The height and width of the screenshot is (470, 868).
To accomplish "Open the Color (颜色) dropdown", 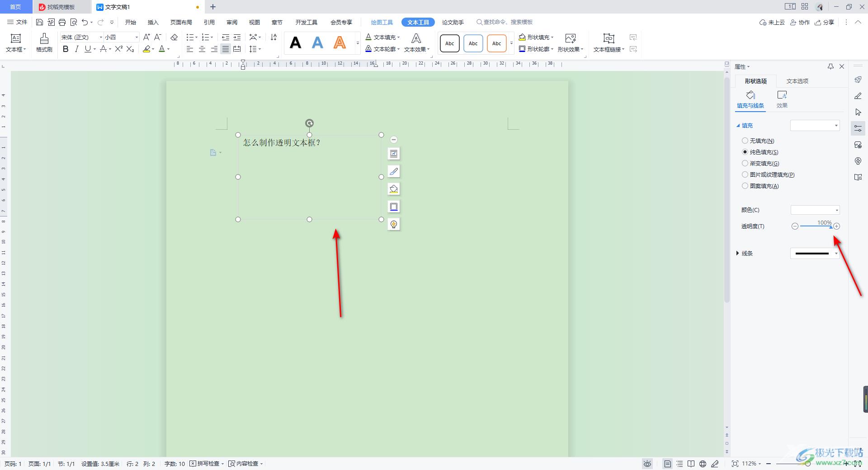I will [815, 210].
